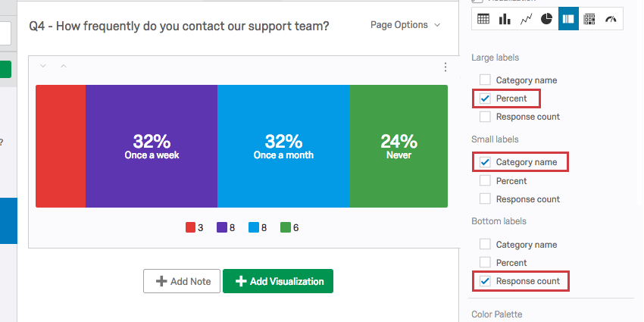Choose the gauge chart visualization
Screen dimensions: 644x322
pos(611,19)
